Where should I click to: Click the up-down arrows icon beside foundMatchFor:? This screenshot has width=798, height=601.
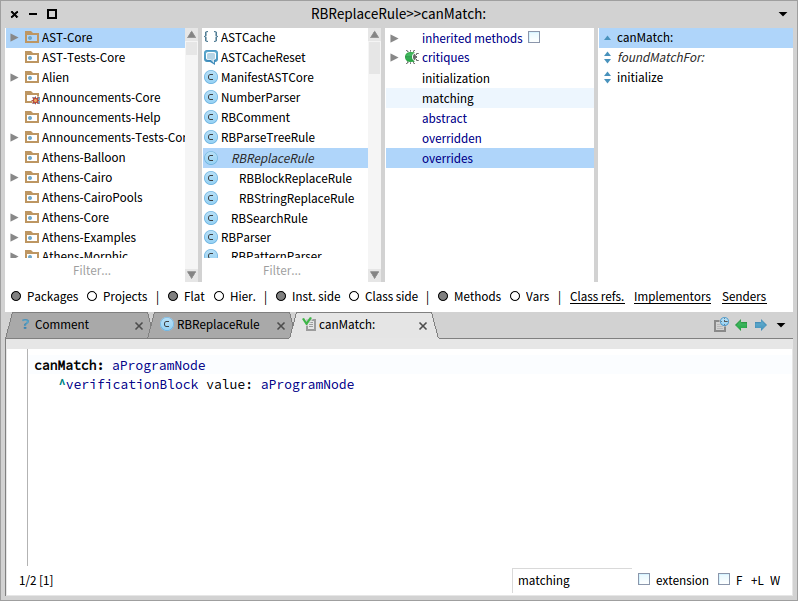[x=607, y=58]
